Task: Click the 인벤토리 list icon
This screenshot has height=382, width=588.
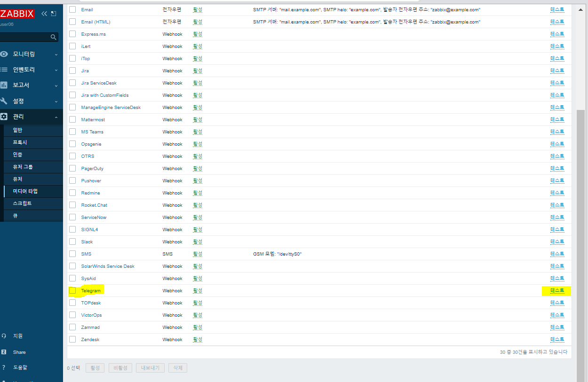Action: (4, 70)
